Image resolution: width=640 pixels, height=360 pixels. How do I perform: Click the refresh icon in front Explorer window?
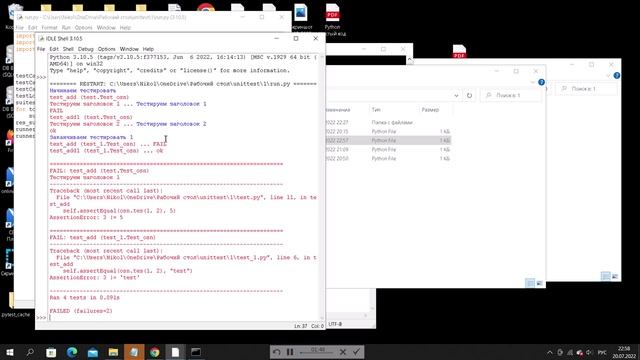point(469,96)
